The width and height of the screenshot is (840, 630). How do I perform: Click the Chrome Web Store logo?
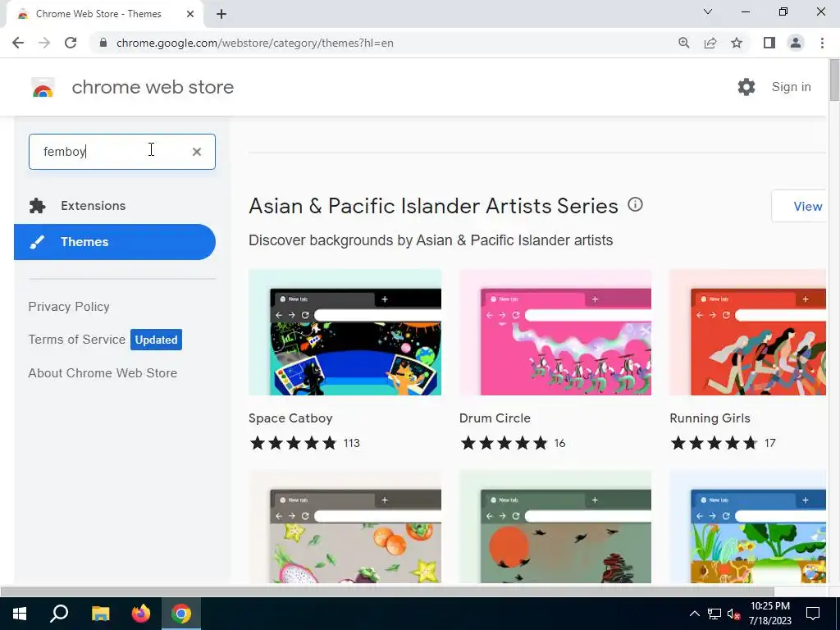click(43, 87)
